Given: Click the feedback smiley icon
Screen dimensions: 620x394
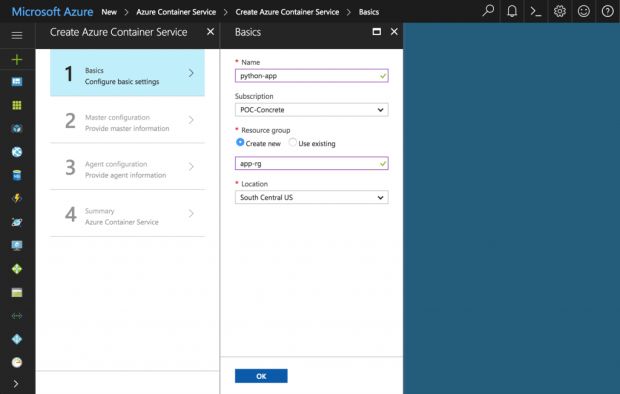Looking at the screenshot, I should [x=584, y=11].
